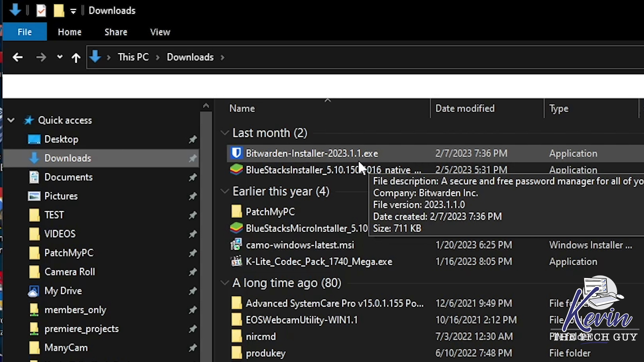Image resolution: width=644 pixels, height=362 pixels.
Task: Click the Up one level arrow
Action: click(76, 58)
